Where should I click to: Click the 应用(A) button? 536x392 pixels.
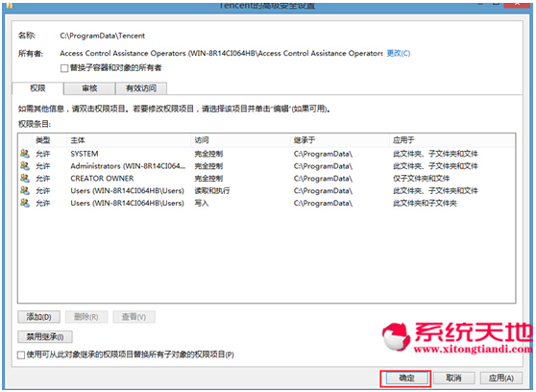501,378
